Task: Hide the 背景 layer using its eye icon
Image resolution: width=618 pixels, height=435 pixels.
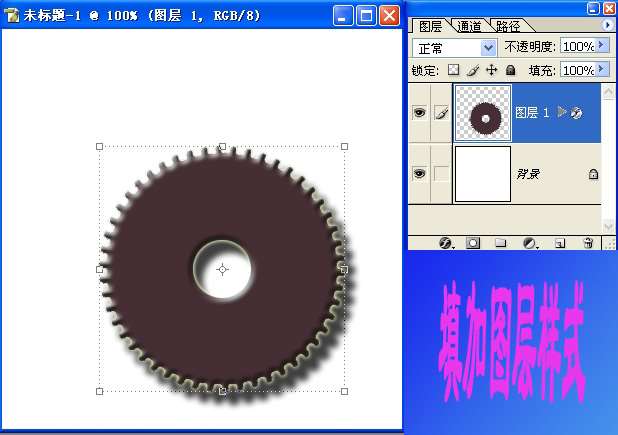Action: (419, 173)
